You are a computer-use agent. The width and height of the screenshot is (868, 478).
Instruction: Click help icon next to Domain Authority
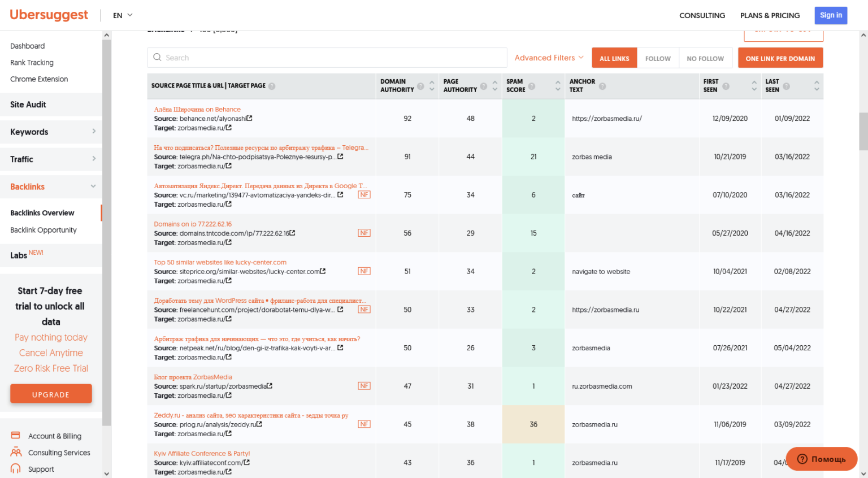(420, 86)
